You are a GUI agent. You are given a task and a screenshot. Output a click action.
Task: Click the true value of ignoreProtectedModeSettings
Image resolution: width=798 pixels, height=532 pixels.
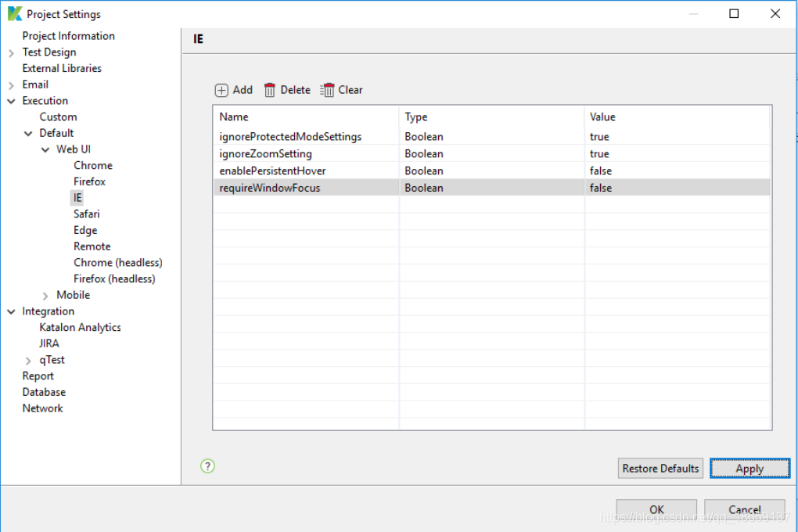pyautogui.click(x=599, y=137)
